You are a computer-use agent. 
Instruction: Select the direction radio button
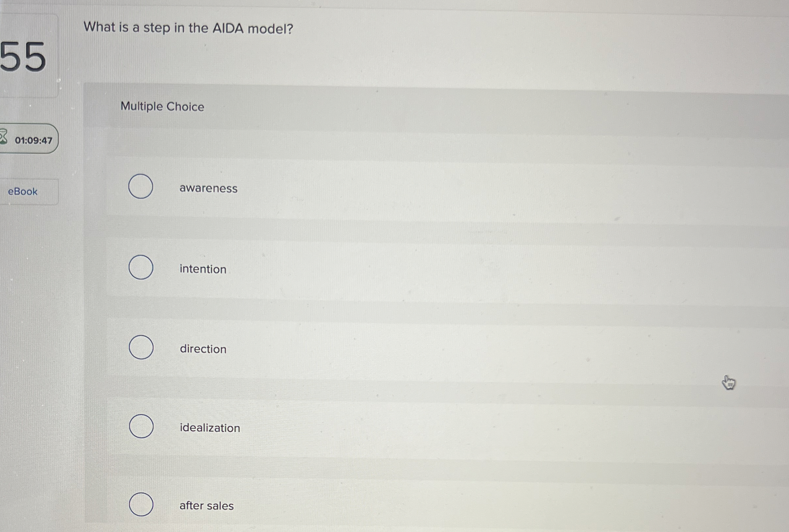point(141,347)
